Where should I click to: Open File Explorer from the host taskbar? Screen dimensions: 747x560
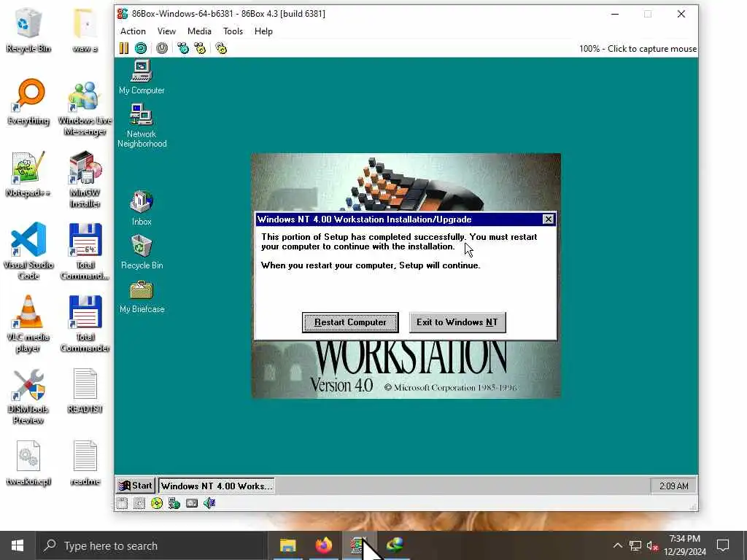point(287,545)
